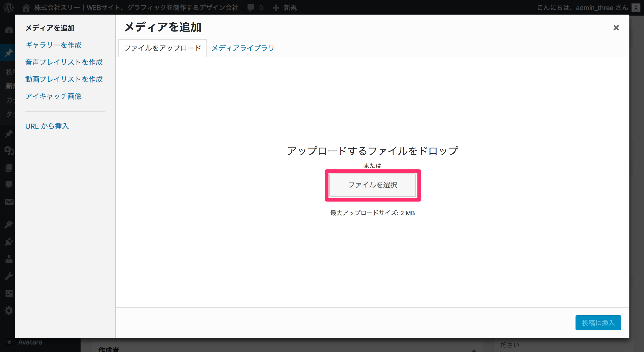
Task: Click the home site icon
Action: 26,8
